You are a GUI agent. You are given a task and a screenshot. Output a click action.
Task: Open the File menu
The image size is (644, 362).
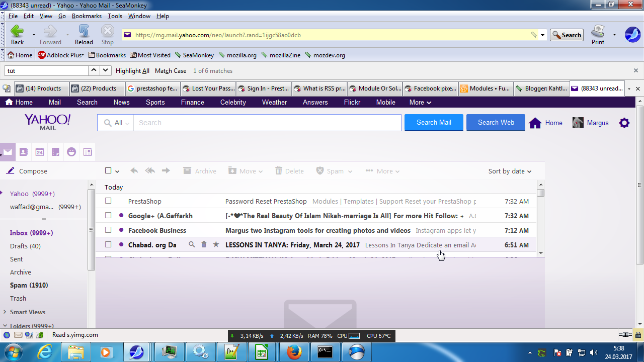pyautogui.click(x=13, y=16)
